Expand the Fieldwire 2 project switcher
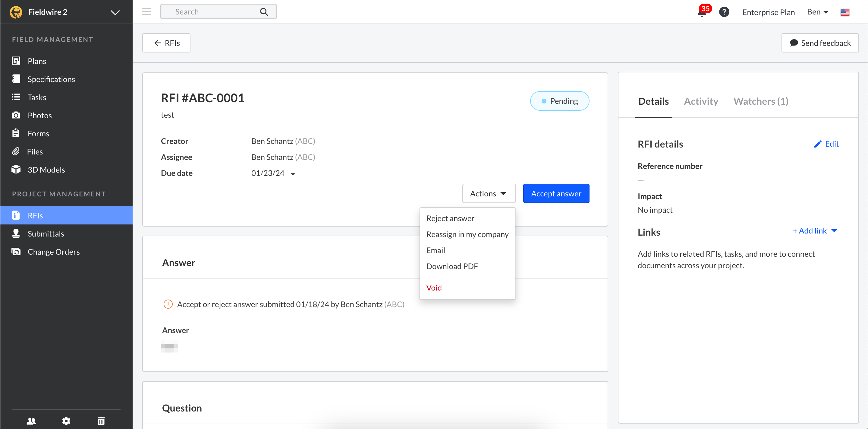 click(x=115, y=12)
